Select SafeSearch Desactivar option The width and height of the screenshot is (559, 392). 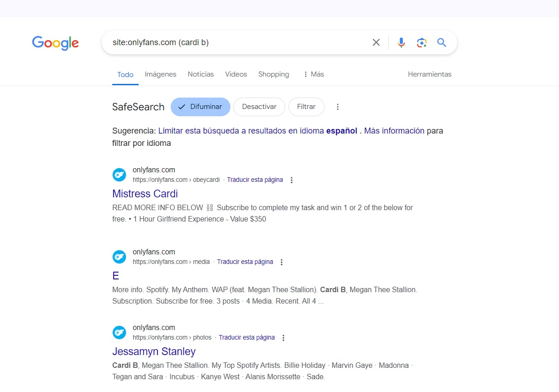point(259,107)
